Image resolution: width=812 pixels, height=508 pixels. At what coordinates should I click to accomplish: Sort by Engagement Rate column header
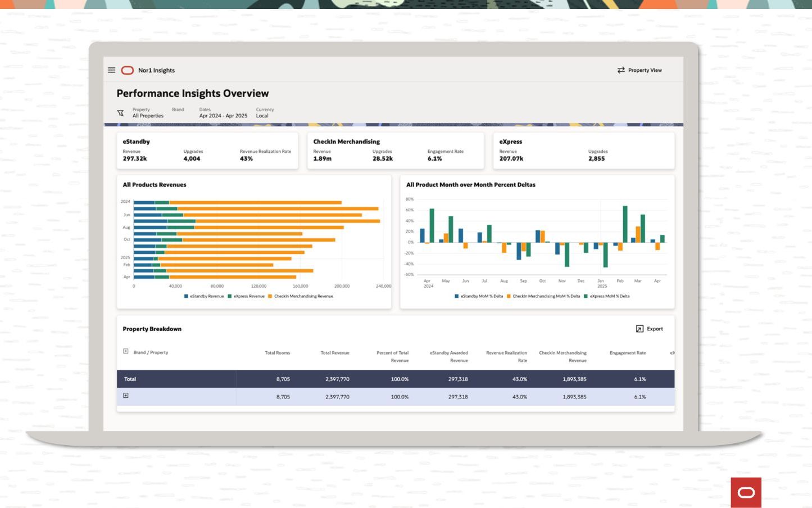(628, 353)
